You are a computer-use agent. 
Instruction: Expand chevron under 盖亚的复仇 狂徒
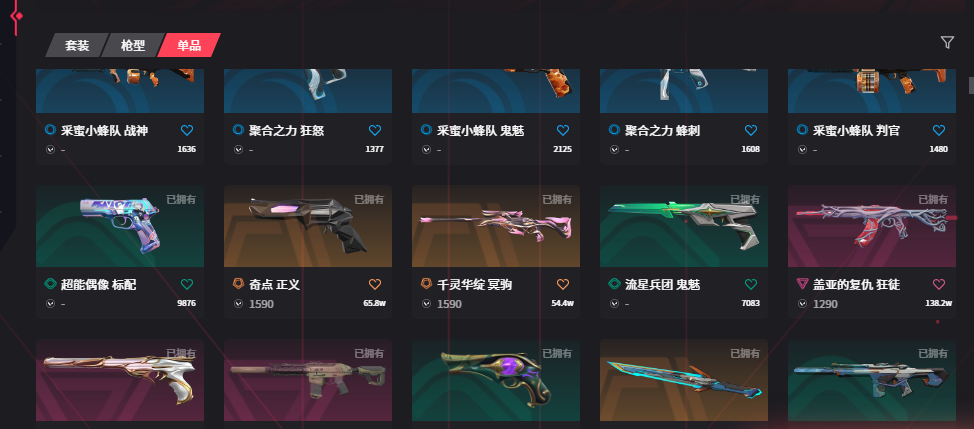(802, 304)
